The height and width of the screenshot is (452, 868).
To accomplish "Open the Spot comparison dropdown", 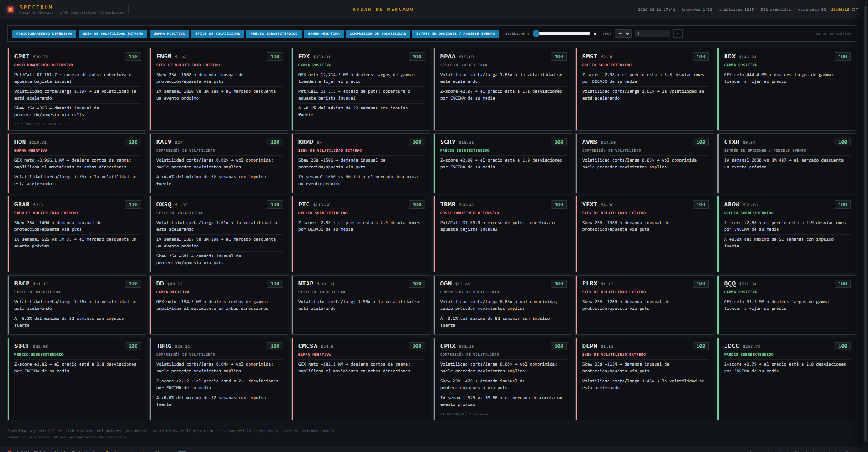I will [623, 33].
